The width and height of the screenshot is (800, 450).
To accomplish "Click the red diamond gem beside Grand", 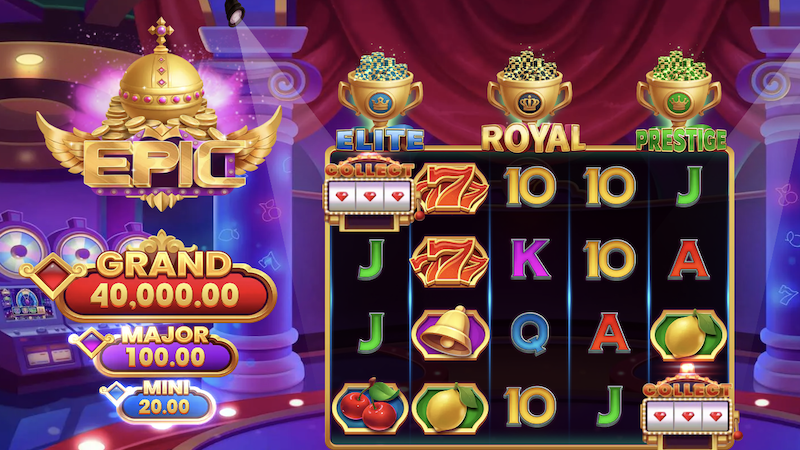I will [53, 276].
